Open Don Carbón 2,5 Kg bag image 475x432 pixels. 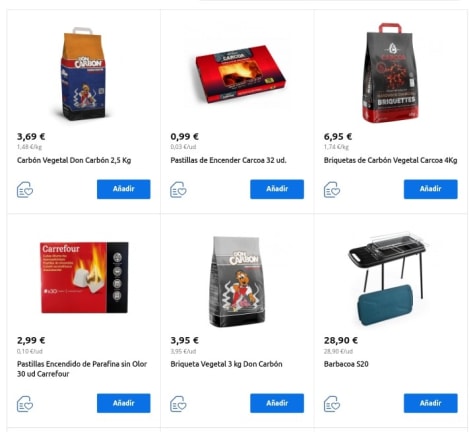[83, 74]
